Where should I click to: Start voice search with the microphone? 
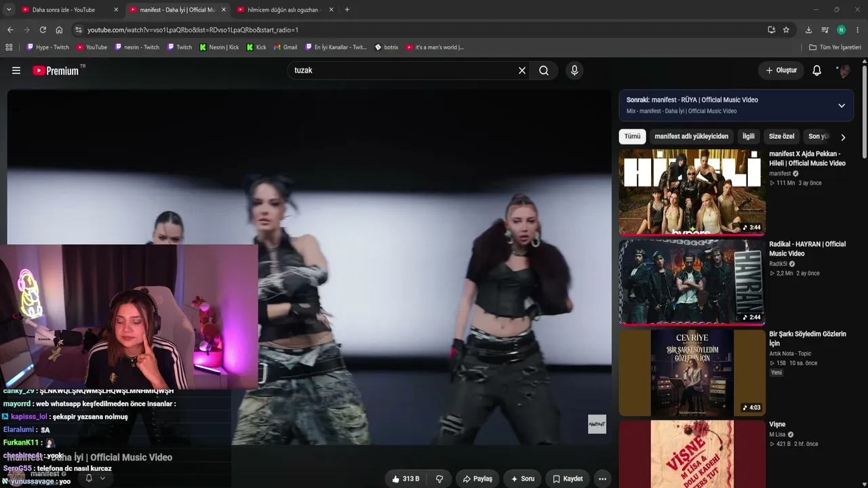(x=574, y=70)
